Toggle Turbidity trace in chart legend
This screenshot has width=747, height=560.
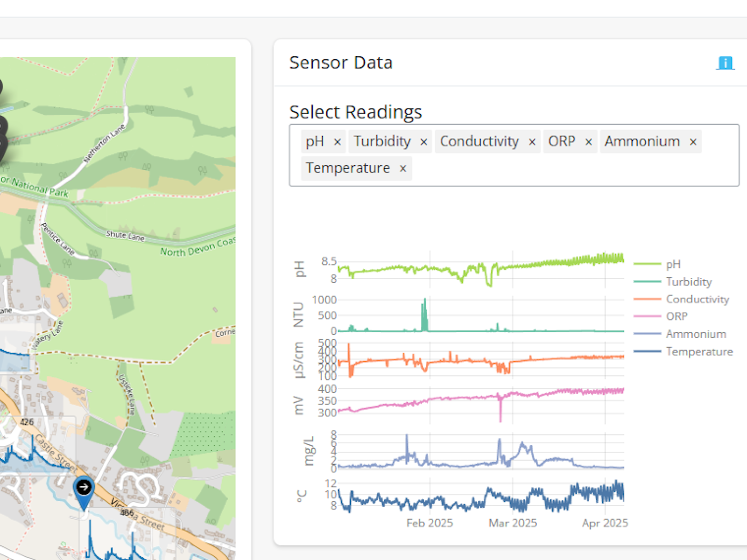[688, 282]
